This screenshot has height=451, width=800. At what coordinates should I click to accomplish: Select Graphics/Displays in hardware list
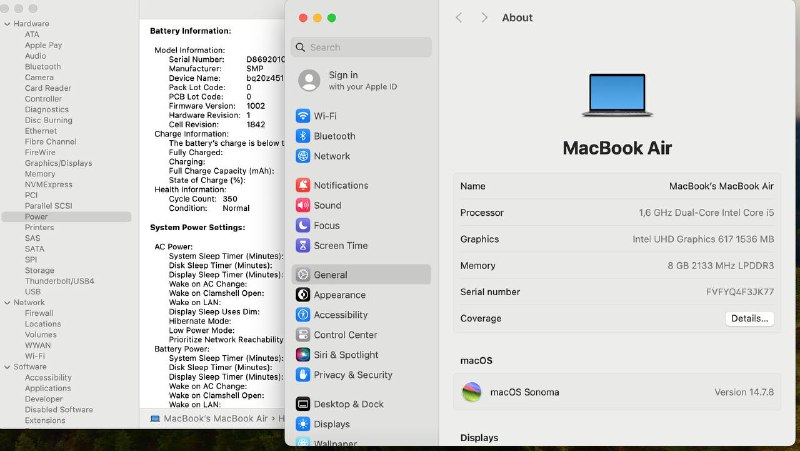click(59, 163)
